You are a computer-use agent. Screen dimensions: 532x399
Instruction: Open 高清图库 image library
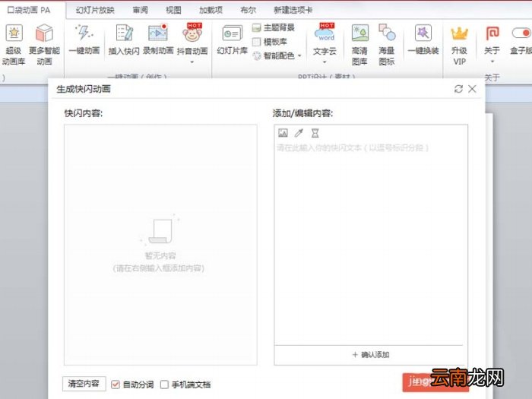(359, 33)
